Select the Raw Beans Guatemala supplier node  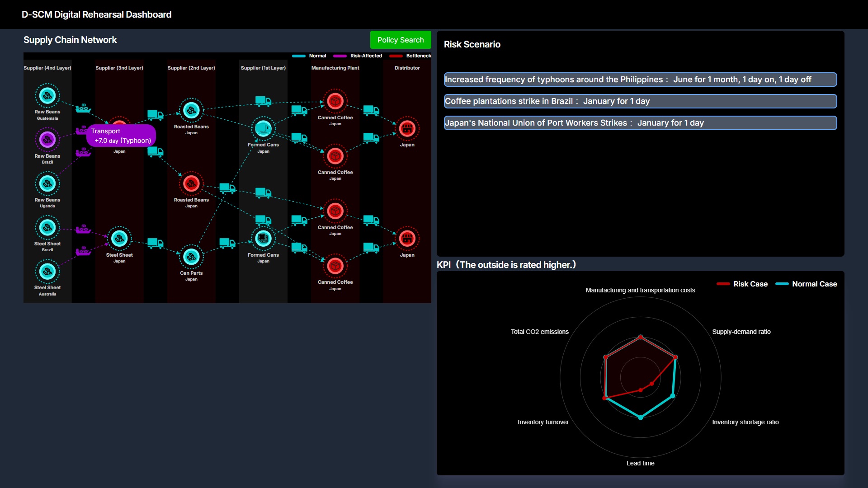(47, 95)
